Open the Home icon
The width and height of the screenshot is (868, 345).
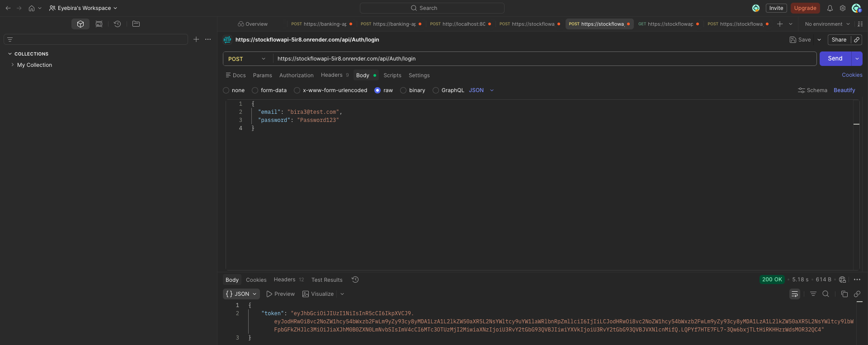(32, 8)
